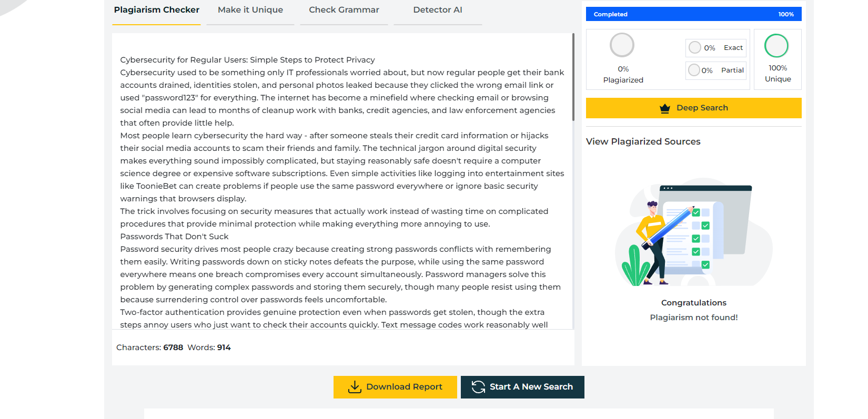Open the Detector AI tab
Image resolution: width=868 pixels, height=419 pixels.
tap(438, 10)
